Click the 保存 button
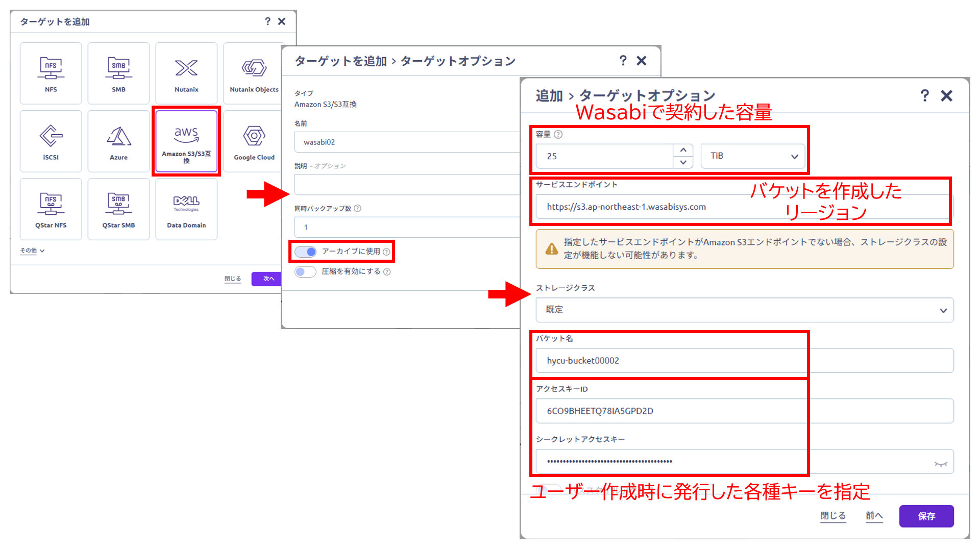This screenshot has width=980, height=551. [926, 516]
